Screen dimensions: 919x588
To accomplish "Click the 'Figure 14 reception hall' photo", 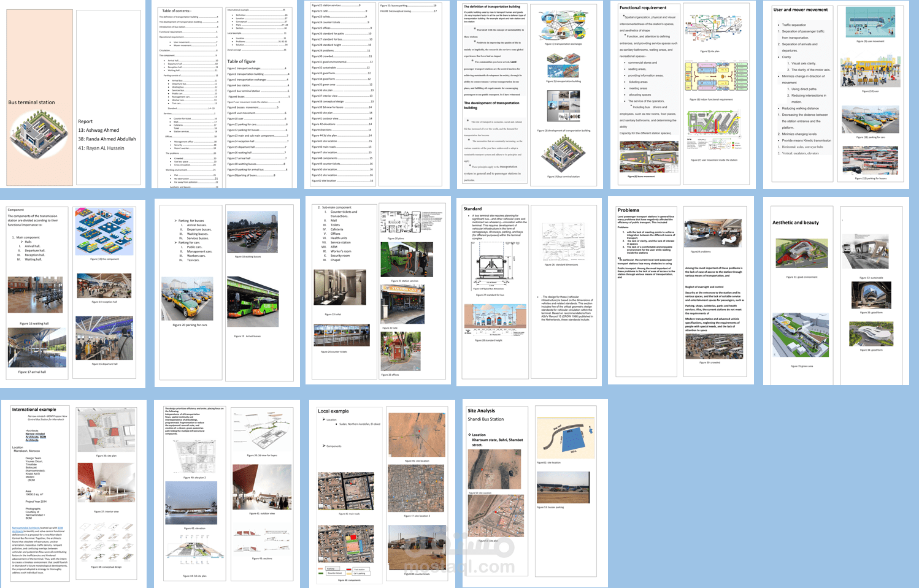I will 104,286.
